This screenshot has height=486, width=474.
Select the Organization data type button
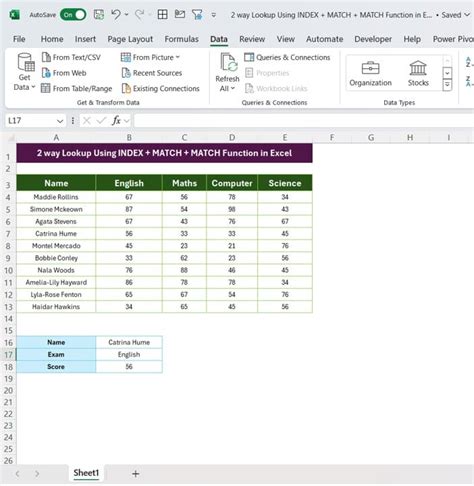coord(370,73)
